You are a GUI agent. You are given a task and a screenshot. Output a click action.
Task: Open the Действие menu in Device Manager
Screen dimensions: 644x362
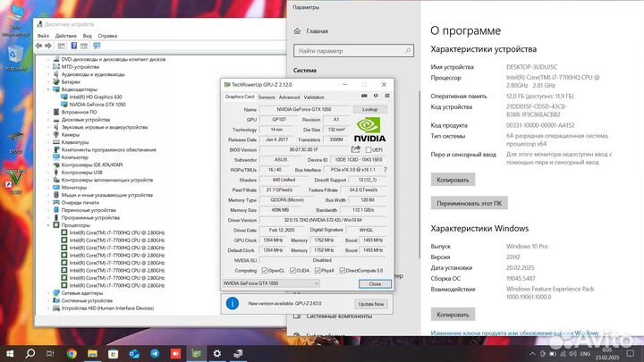[x=65, y=36]
